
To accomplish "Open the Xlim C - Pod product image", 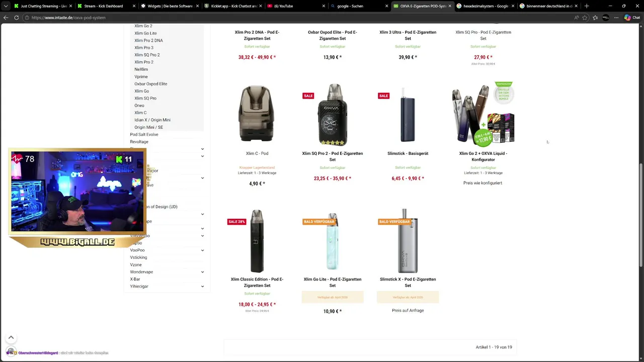I will coord(257,114).
